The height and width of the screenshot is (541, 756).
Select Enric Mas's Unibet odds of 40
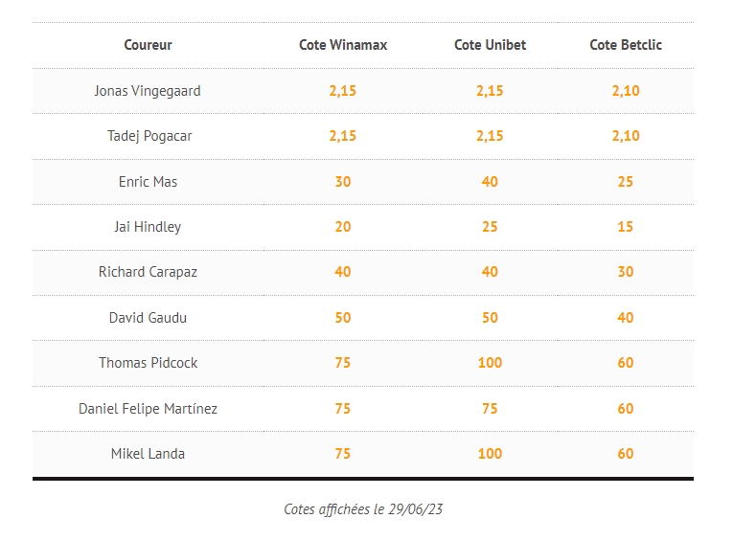(x=490, y=182)
